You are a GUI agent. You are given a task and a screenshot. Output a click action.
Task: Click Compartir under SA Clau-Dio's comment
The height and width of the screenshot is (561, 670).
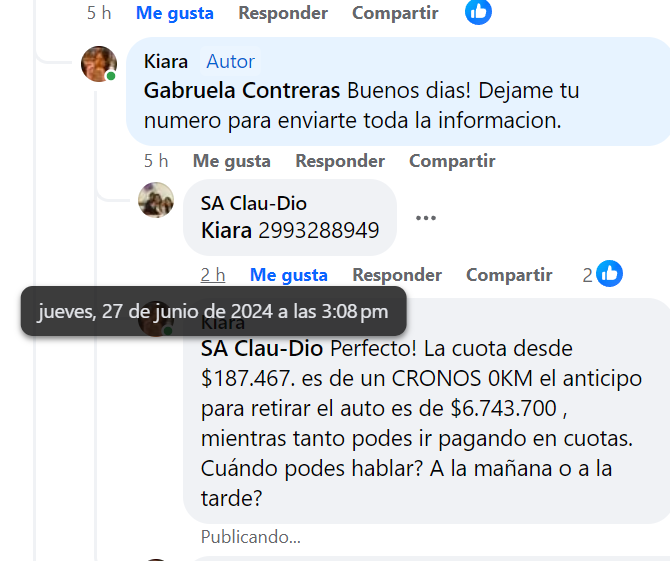[509, 275]
